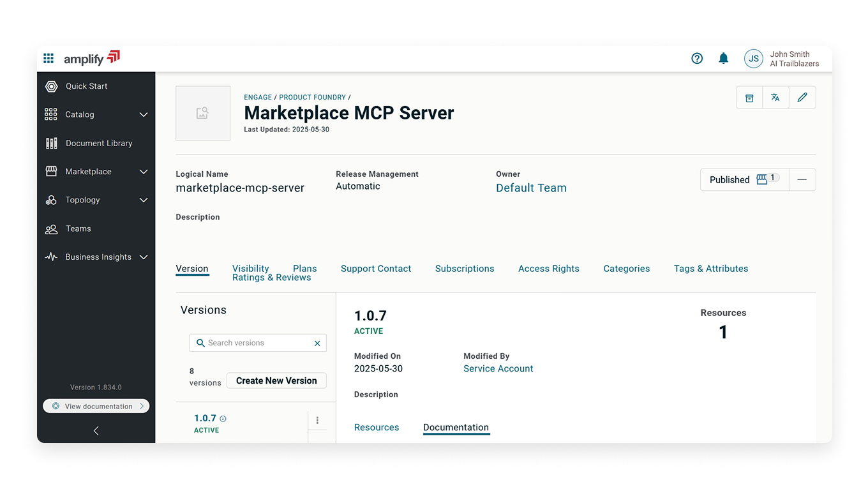
Task: Click the product image placeholder thumbnail
Action: pos(203,114)
